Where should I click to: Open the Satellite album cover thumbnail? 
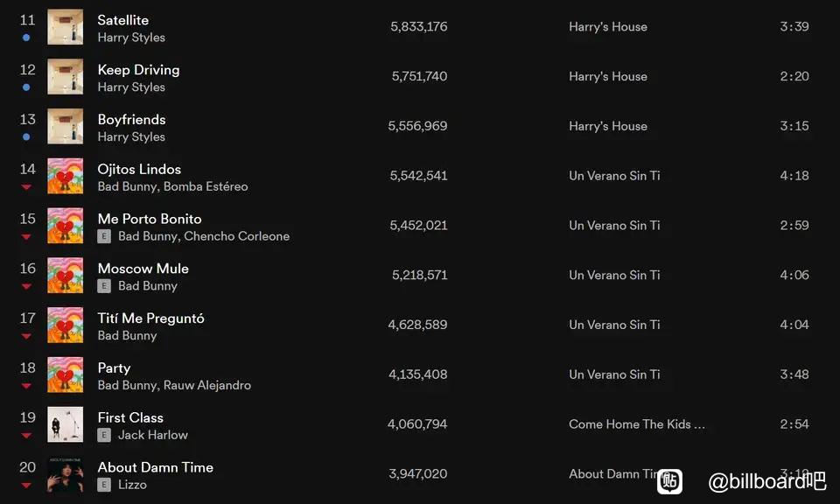pos(66,27)
